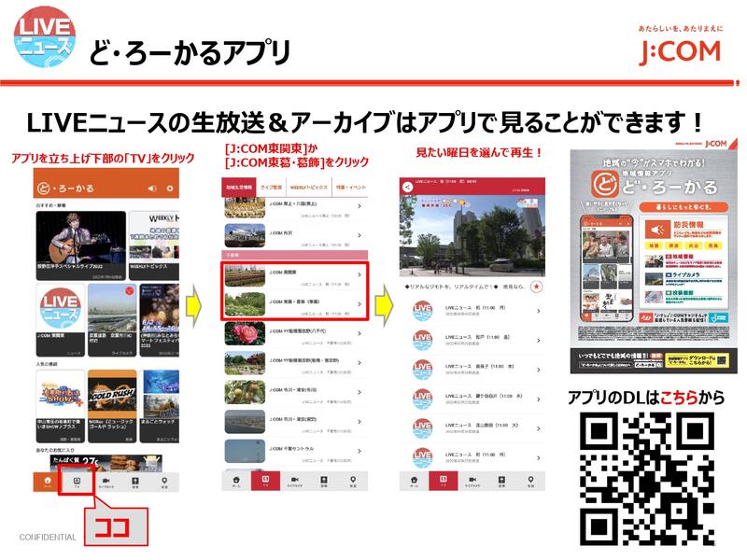This screenshot has height=560, width=747.
Task: Click the J:COM logo at top right
Action: (680, 47)
